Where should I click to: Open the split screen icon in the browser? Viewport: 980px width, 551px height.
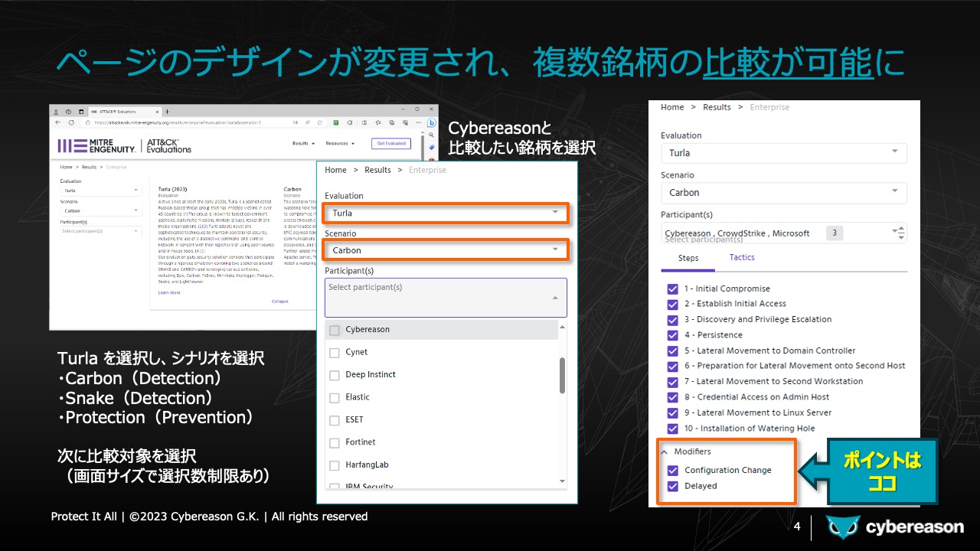tap(364, 122)
